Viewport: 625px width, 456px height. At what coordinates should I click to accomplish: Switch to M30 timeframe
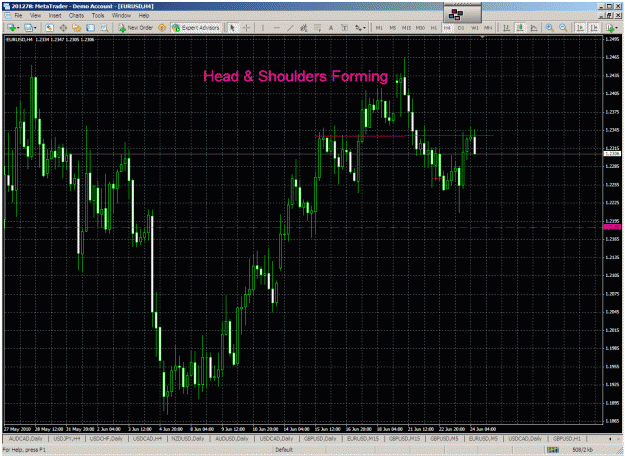(420, 28)
